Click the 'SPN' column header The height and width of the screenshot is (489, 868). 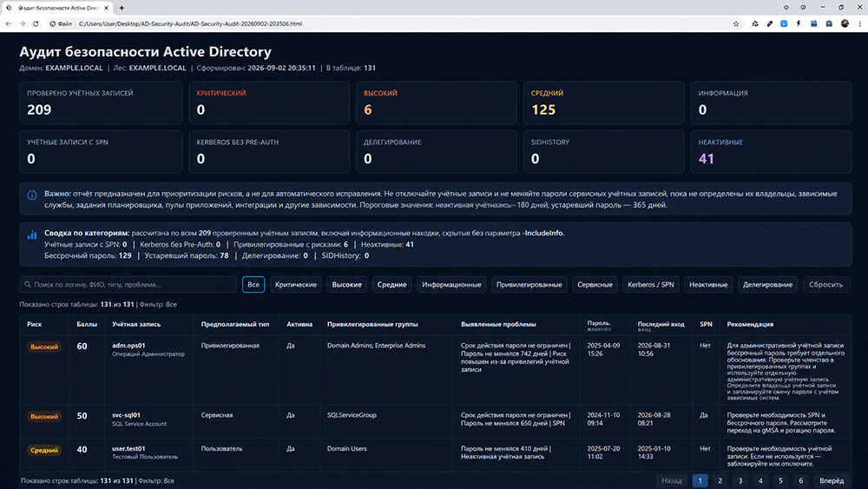706,325
